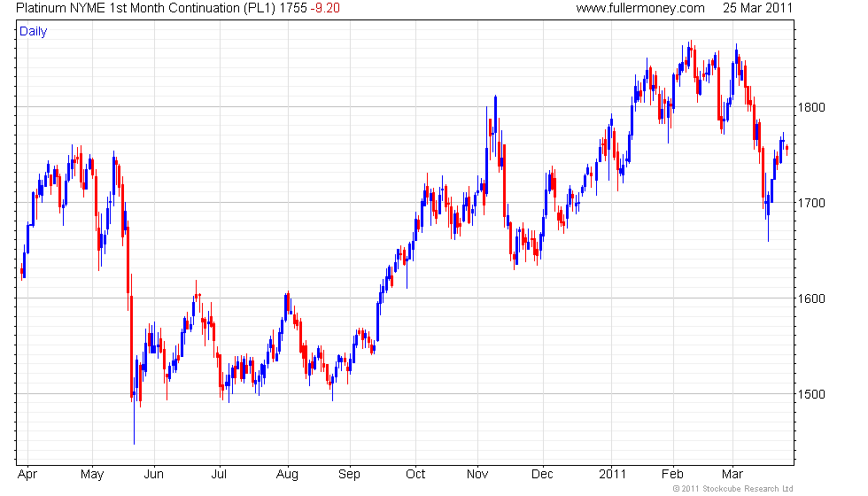Click the blue 'Daily' label

pyautogui.click(x=34, y=31)
